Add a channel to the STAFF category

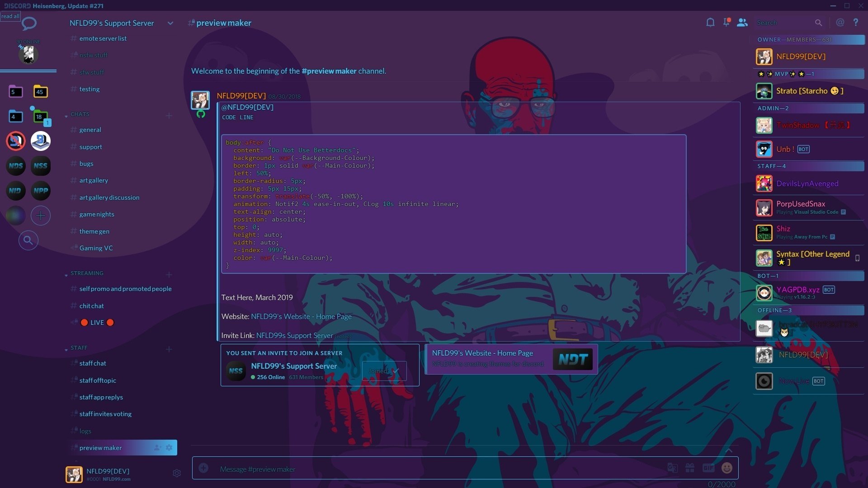coord(169,349)
